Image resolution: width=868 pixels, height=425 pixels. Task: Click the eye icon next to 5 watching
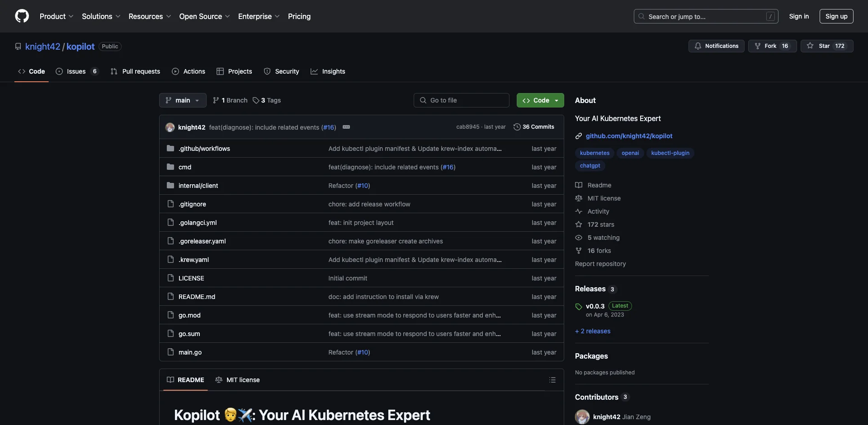point(579,238)
